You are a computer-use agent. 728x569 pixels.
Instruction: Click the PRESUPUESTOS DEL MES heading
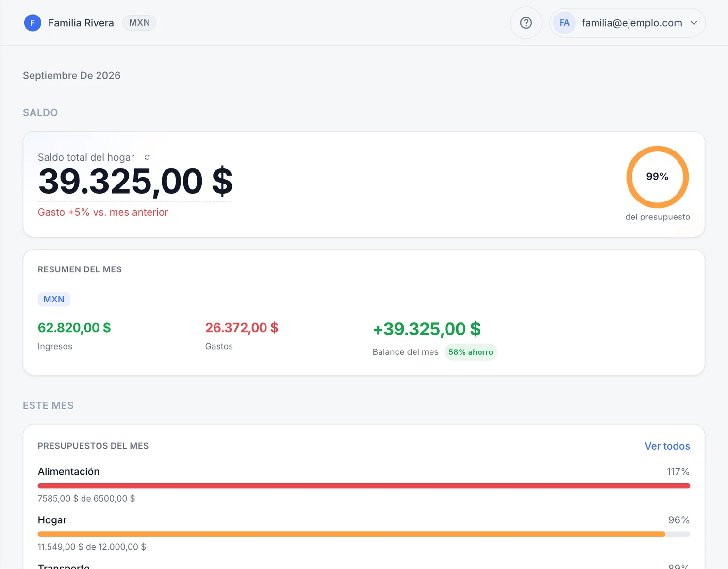93,446
